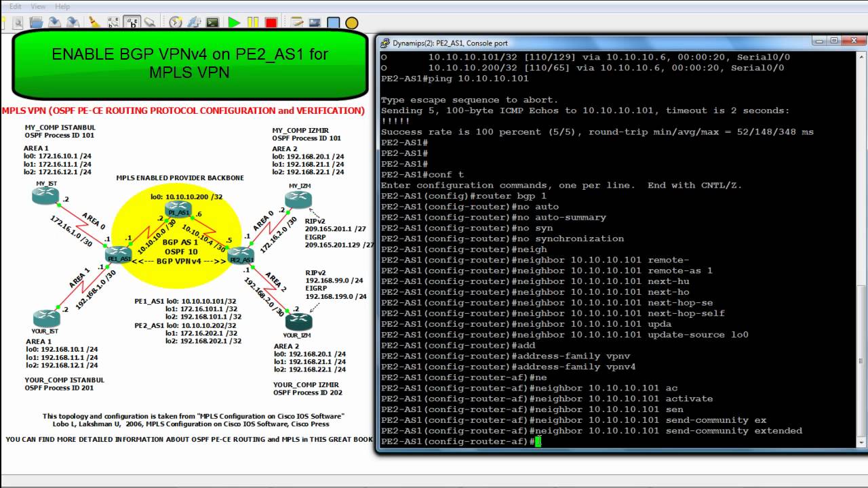Screen dimensions: 868x488
Task: Toggle the show hostnames icon
Action: coord(132,22)
